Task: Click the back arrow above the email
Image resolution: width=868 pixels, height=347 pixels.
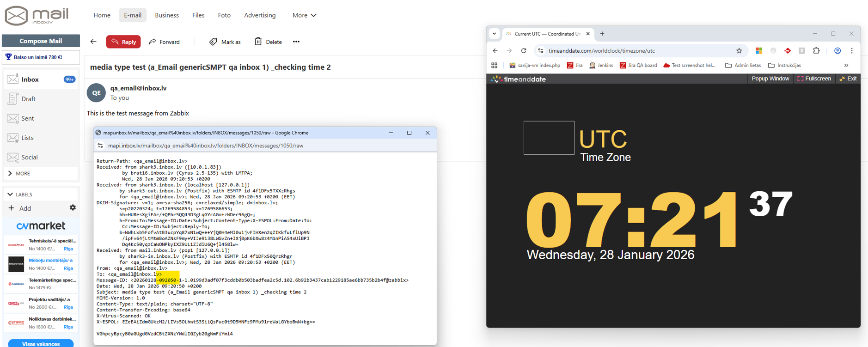Action: [93, 42]
